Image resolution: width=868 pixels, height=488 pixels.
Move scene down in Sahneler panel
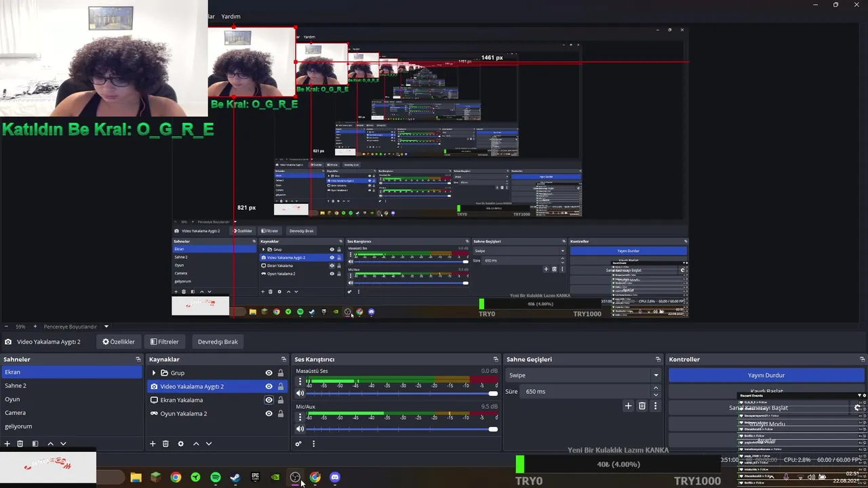point(63,443)
